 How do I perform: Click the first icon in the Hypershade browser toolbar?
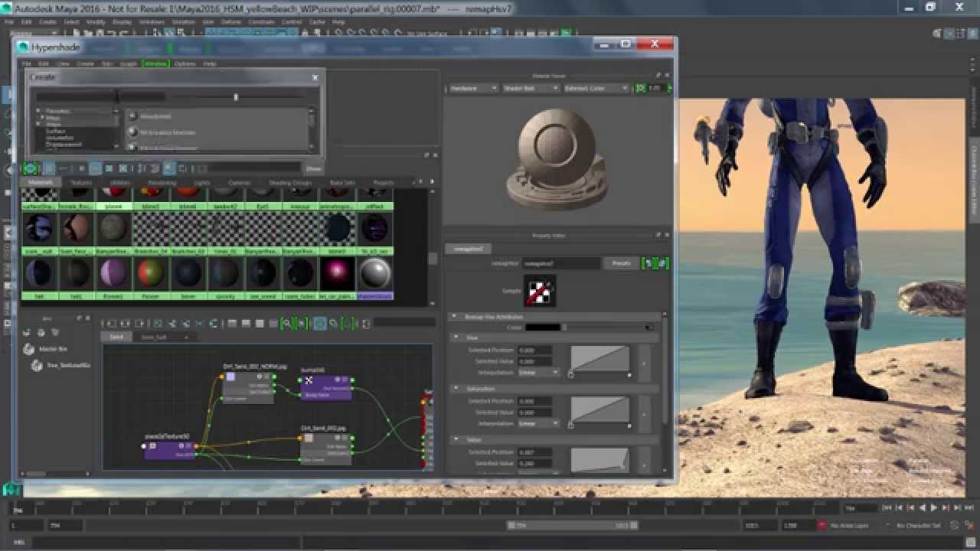pyautogui.click(x=30, y=168)
